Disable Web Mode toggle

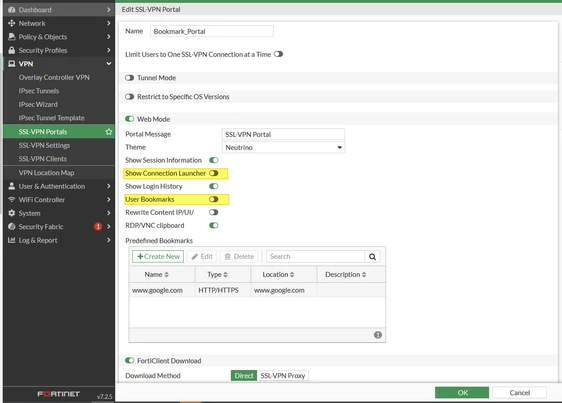pos(129,119)
